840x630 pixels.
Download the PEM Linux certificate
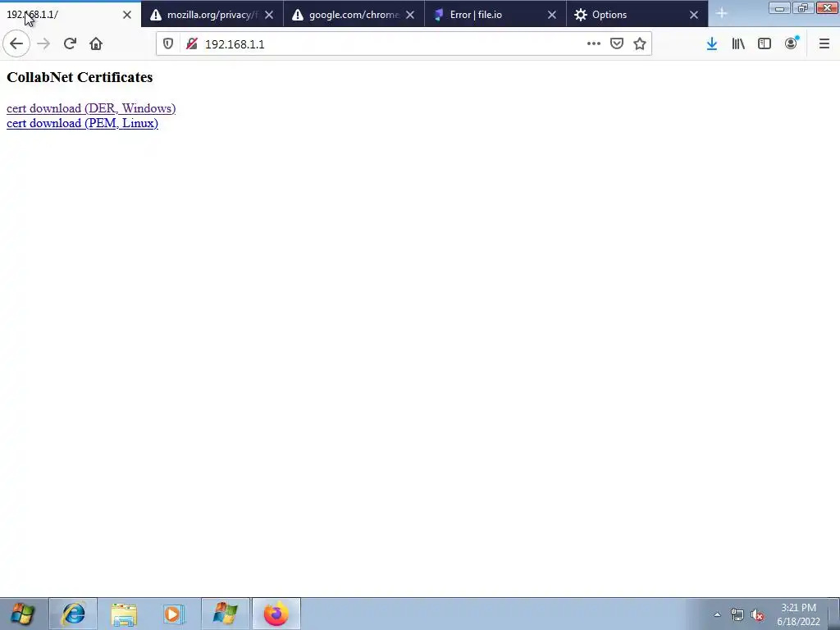[x=83, y=123]
